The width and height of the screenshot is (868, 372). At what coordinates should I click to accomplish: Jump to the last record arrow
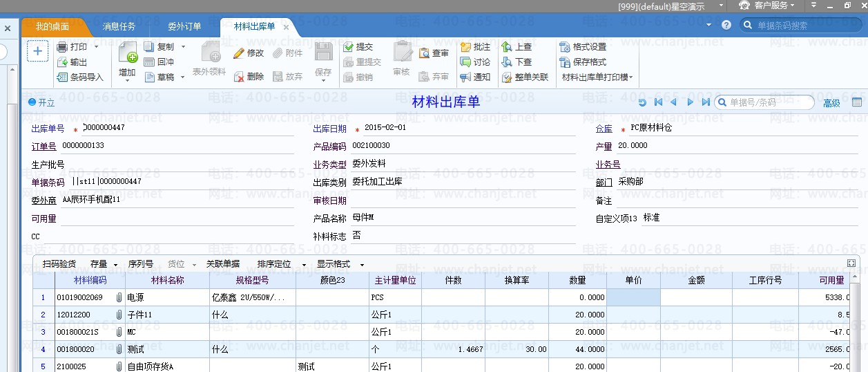pos(705,102)
